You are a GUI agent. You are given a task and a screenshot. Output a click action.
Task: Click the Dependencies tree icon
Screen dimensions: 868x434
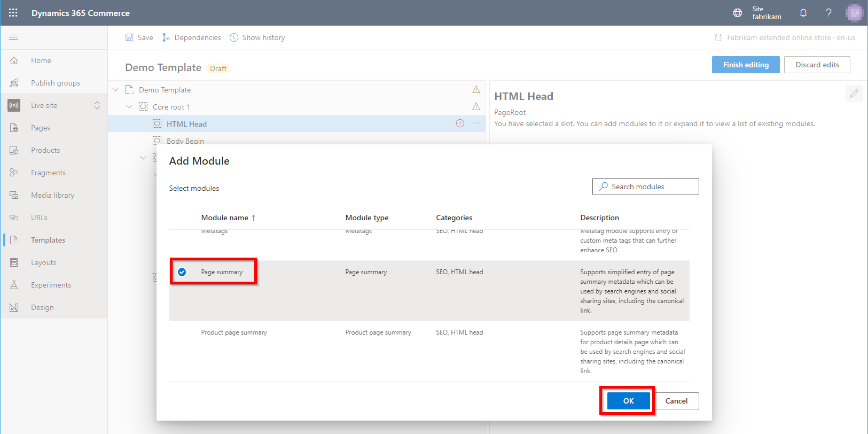[166, 37]
